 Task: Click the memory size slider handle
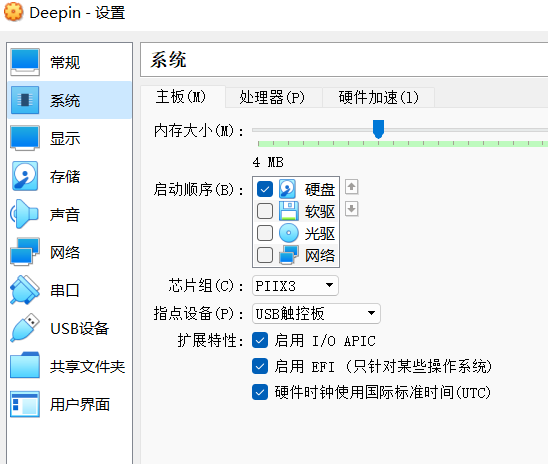(x=378, y=129)
